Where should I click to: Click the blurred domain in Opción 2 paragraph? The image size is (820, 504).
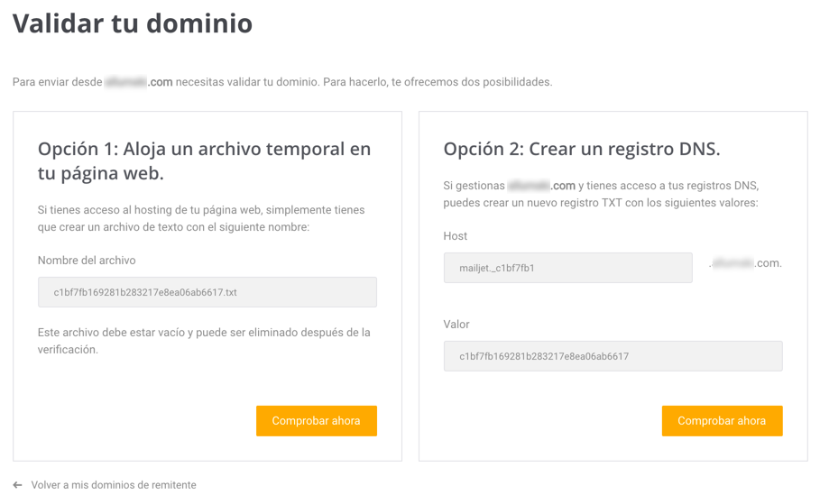point(541,186)
